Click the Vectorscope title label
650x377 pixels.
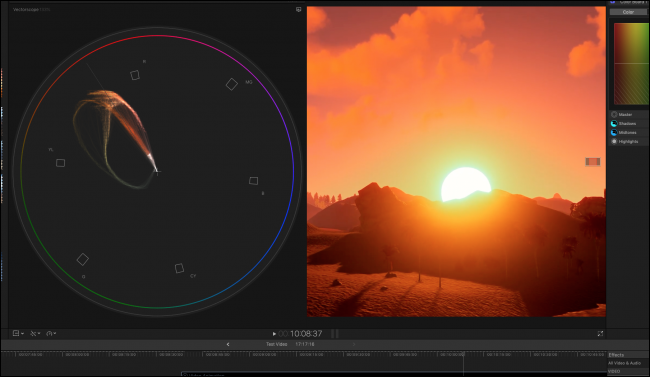pos(26,9)
